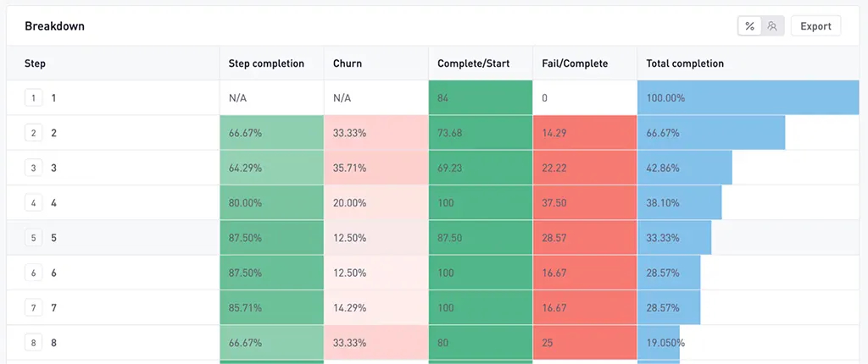Click the Total completion column header
Screen dimensions: 868x364
click(x=685, y=63)
